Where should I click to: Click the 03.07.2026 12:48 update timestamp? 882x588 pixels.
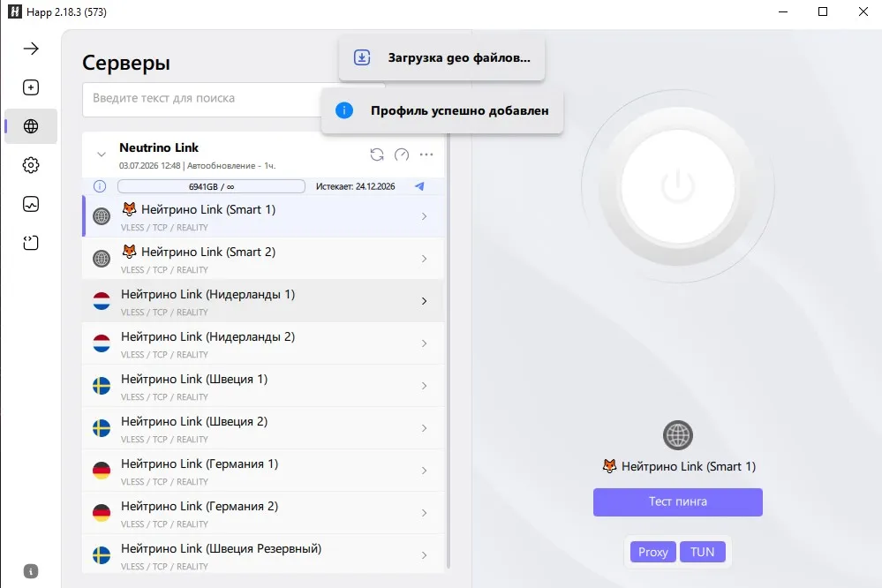tap(149, 166)
